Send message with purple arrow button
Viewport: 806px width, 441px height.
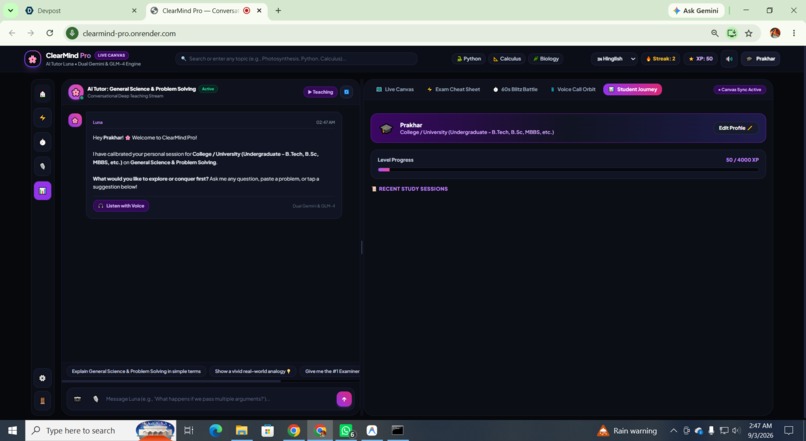point(344,399)
